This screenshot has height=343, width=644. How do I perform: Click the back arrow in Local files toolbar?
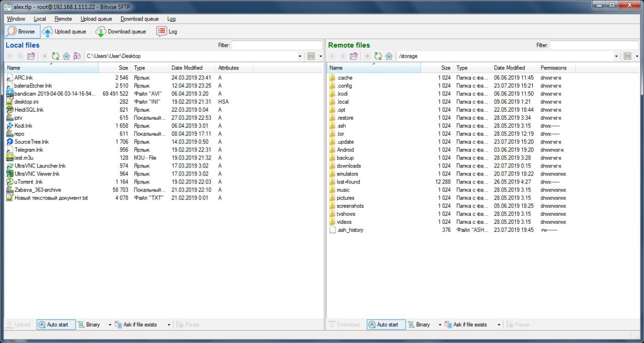pos(10,56)
